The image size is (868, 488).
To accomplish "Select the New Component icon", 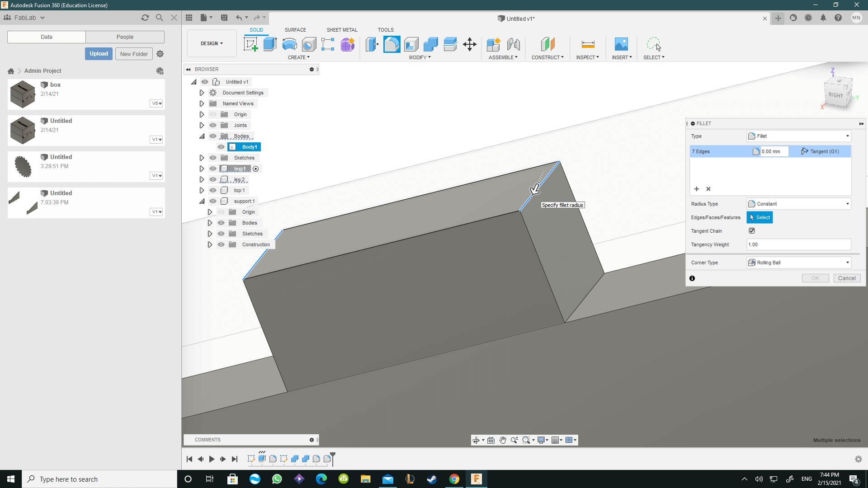I will pos(494,44).
